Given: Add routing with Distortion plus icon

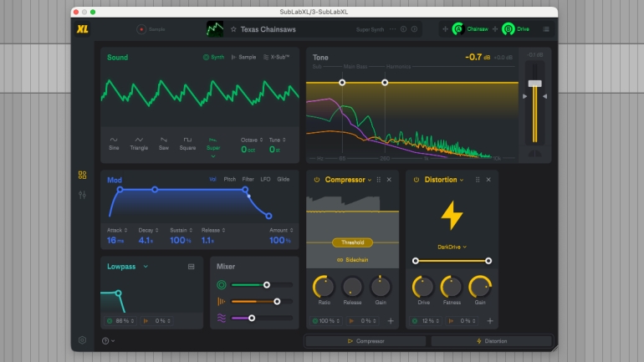Looking at the screenshot, I should click(x=490, y=321).
